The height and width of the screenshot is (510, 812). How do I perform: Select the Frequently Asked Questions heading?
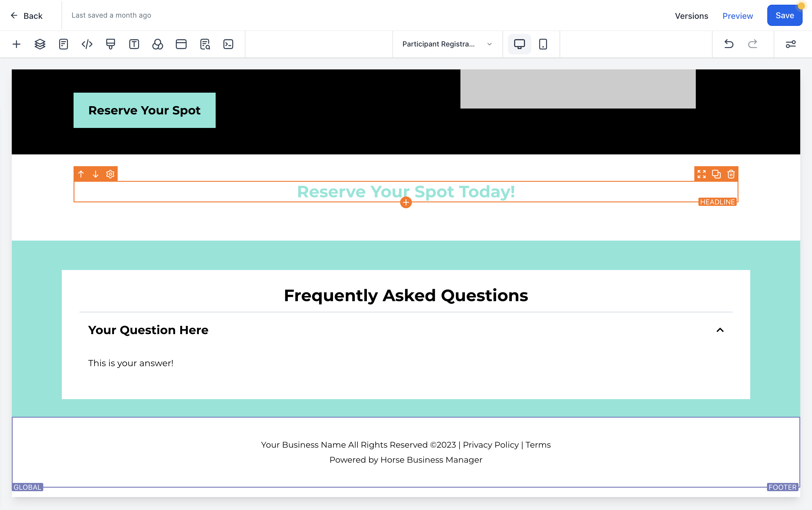point(406,295)
